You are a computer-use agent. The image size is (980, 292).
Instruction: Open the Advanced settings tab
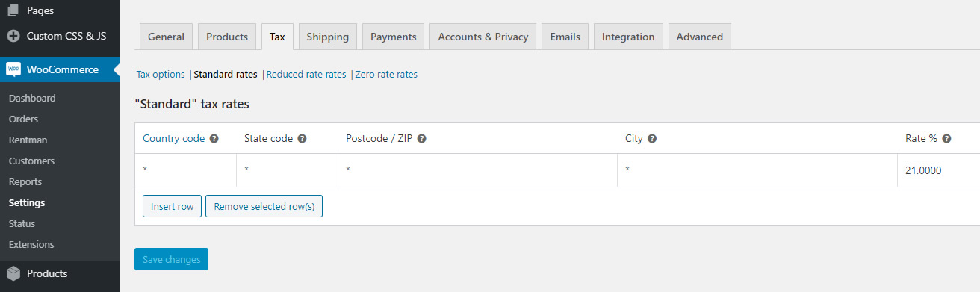point(700,37)
